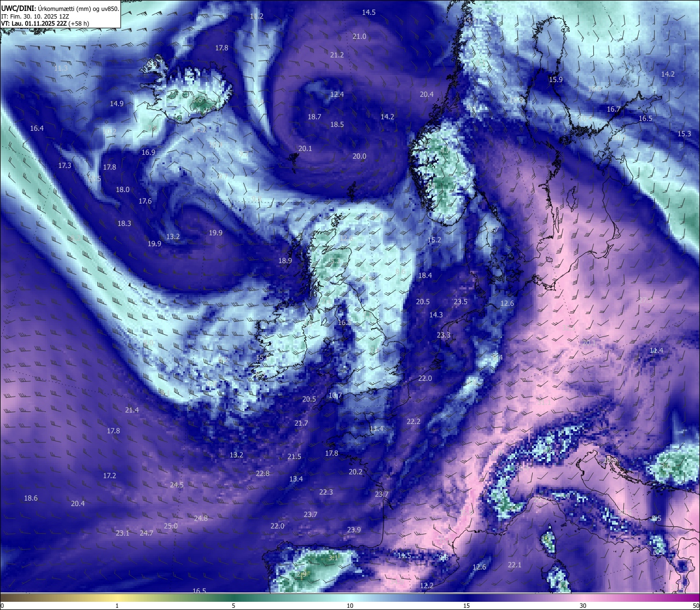This screenshot has height=610, width=700.
Task: Select the 24.8 value label
Action: point(201,519)
